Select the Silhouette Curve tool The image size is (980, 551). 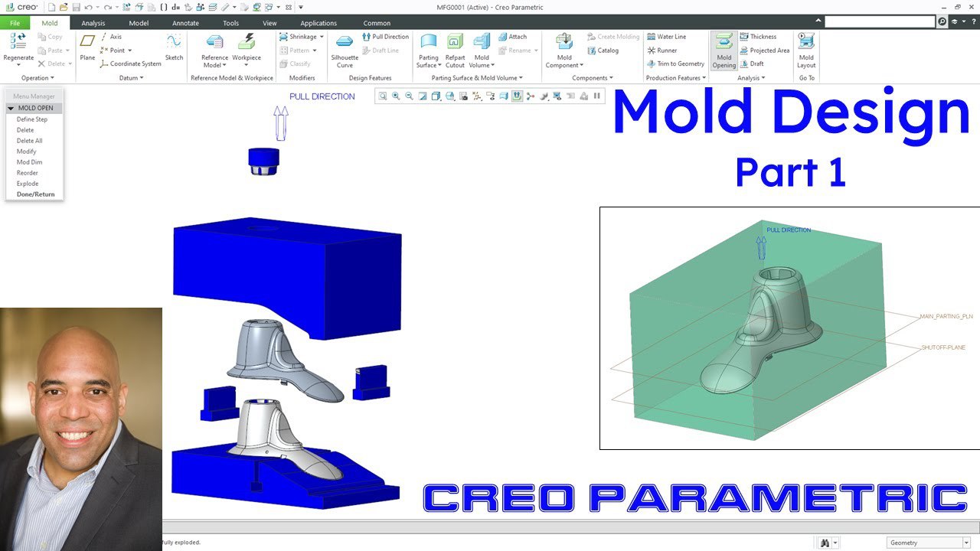[345, 51]
